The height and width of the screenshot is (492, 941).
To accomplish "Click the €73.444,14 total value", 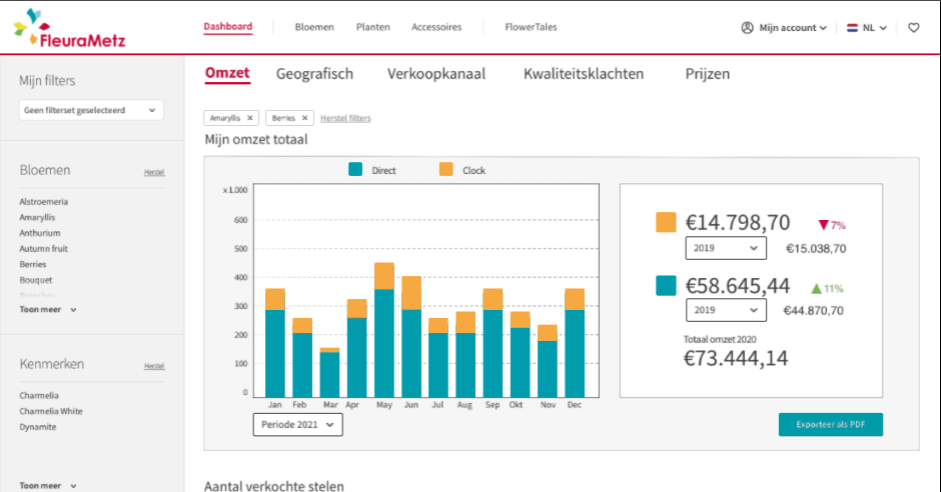I will [x=736, y=358].
